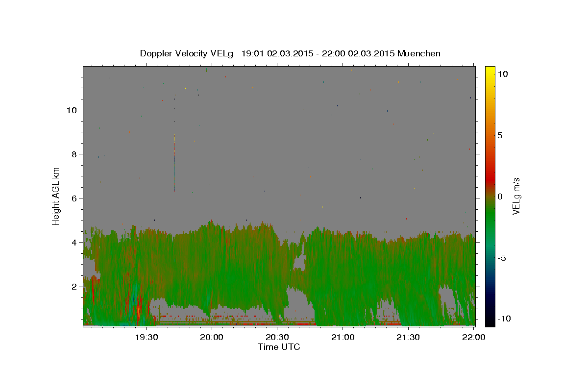The height and width of the screenshot is (392, 588).
Task: Click the height tick label 2
Action: [74, 286]
